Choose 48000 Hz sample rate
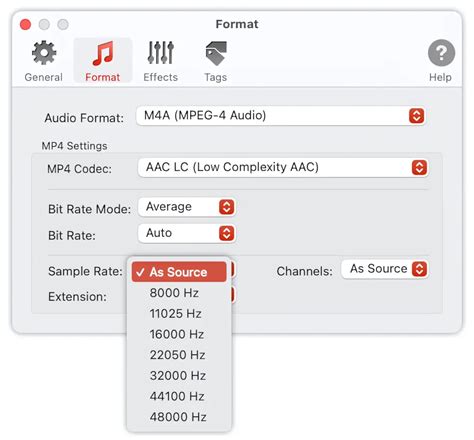The width and height of the screenshot is (474, 440). click(x=179, y=417)
